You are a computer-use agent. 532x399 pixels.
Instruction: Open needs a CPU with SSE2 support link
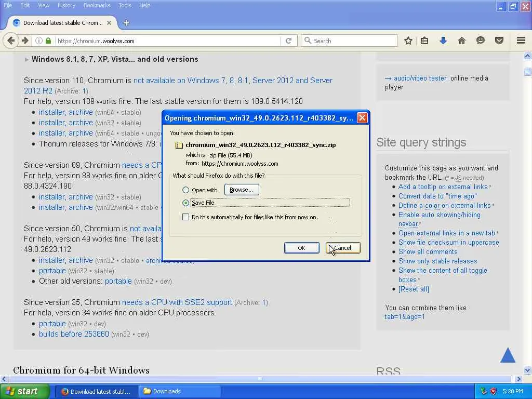(177, 302)
